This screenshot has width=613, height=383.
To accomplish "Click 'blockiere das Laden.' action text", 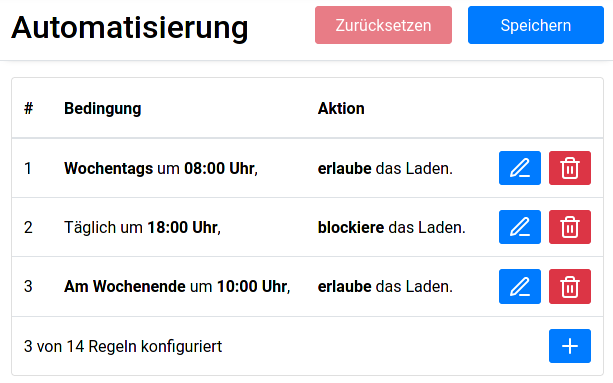I will point(391,227).
